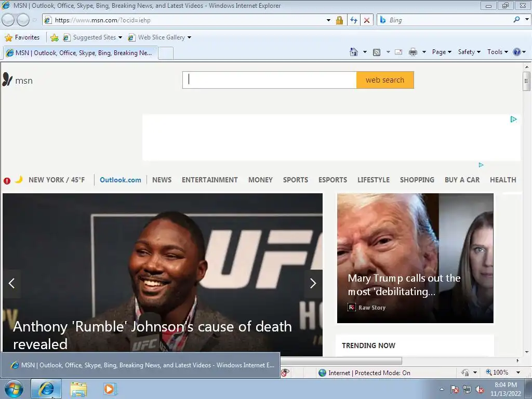
Task: Click the Forward navigation button
Action: coord(23,20)
